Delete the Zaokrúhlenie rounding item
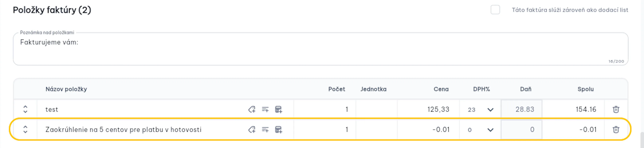The width and height of the screenshot is (644, 148). [616, 130]
